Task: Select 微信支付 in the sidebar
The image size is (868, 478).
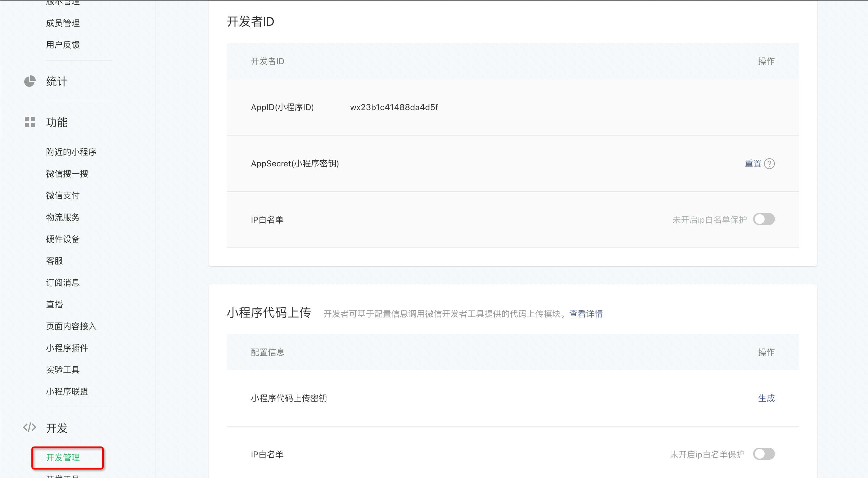Action: tap(63, 195)
